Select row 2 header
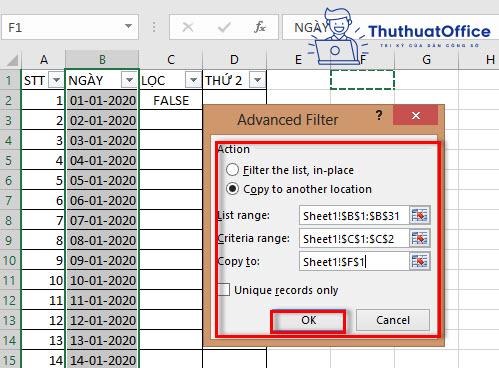The height and width of the screenshot is (368, 499). click(x=9, y=100)
